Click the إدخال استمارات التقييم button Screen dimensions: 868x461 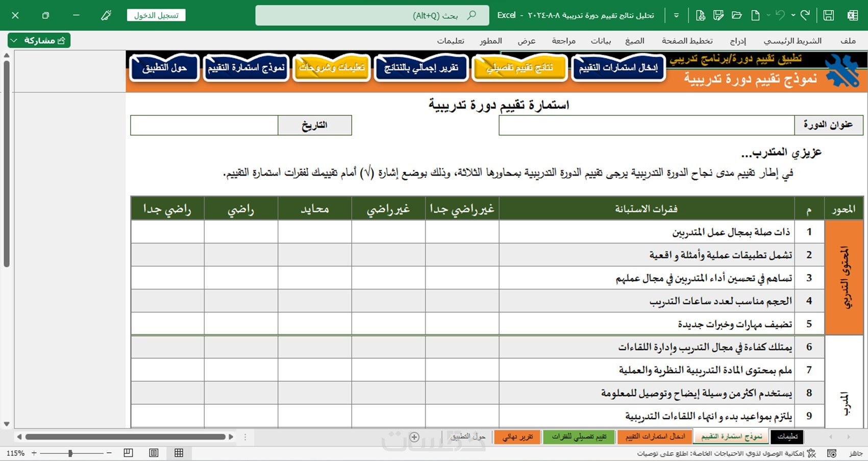[618, 68]
